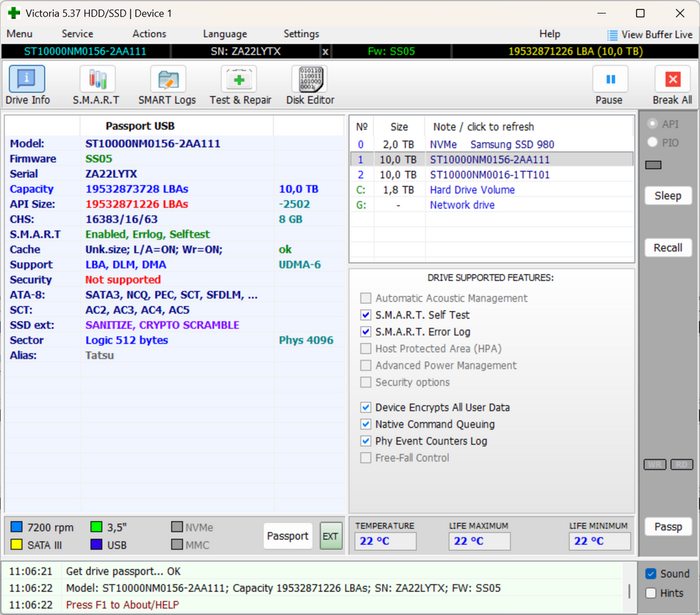Open the S.M.A.R.T view icon
700x615 pixels.
pyautogui.click(x=97, y=79)
